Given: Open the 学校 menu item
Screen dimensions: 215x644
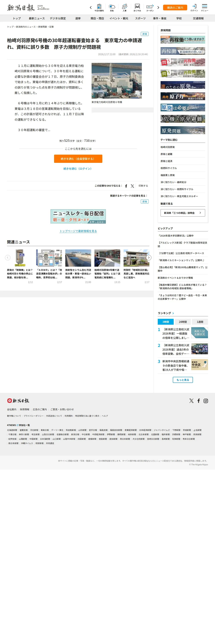Looking at the screenshot, I should (x=179, y=18).
